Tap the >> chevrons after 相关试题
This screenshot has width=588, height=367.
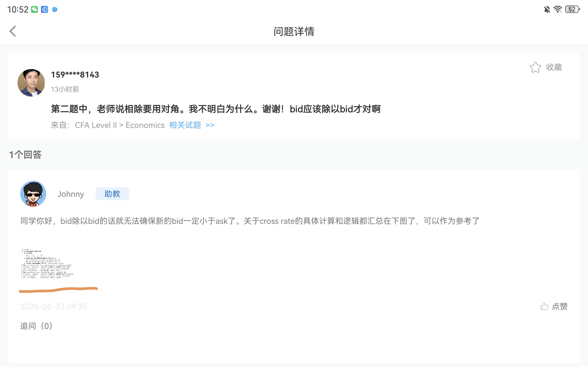[x=210, y=125]
